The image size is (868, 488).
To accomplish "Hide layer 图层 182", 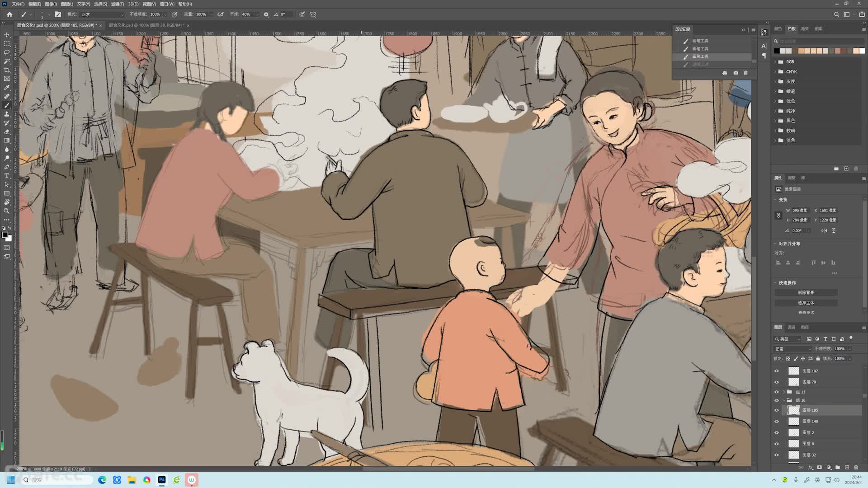I will (777, 371).
